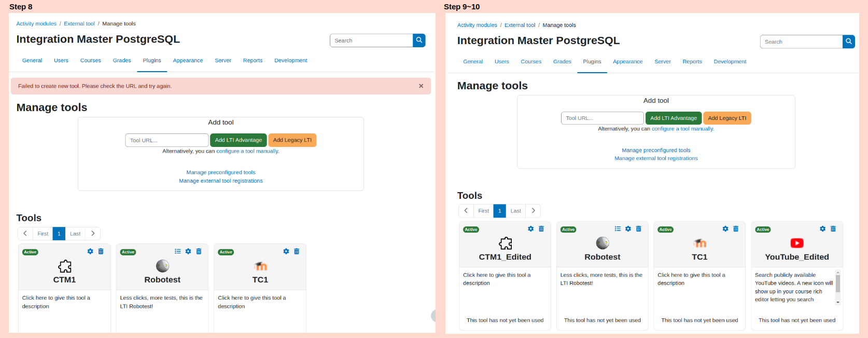Screen dimensions: 868x338
Task: Go to next page arrow in Step 8 pagination
Action: point(93,234)
